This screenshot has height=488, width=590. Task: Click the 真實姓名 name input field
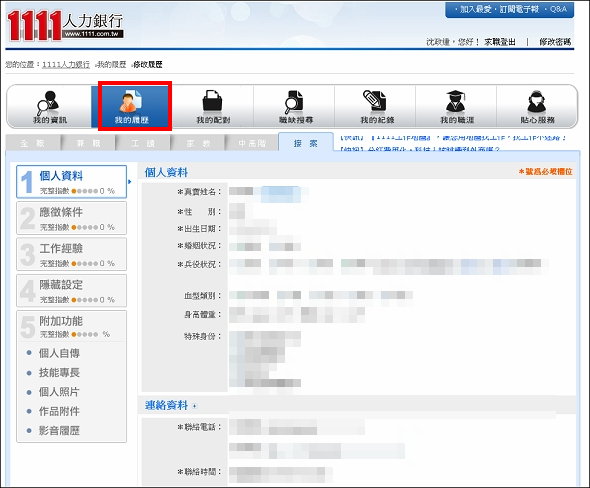[x=268, y=192]
